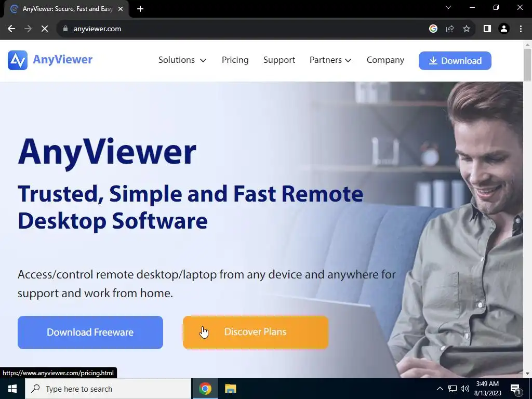Click the network icon in the system tray
The image size is (532, 399).
[453, 389]
